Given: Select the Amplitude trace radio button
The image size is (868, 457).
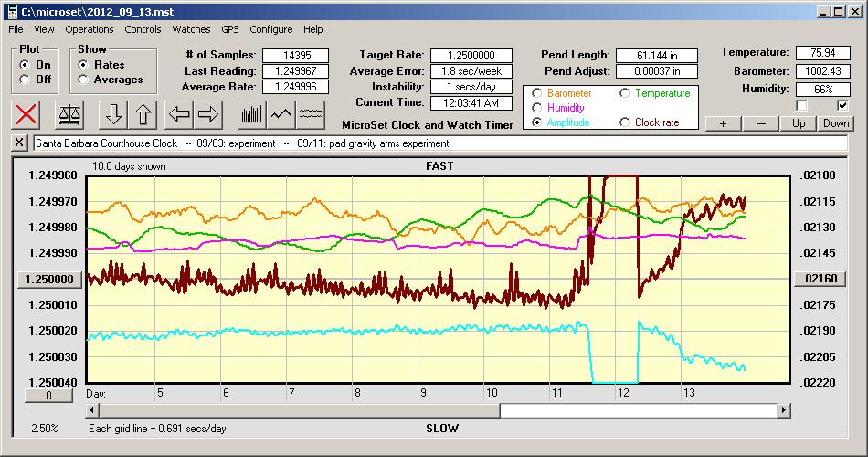Looking at the screenshot, I should (536, 122).
